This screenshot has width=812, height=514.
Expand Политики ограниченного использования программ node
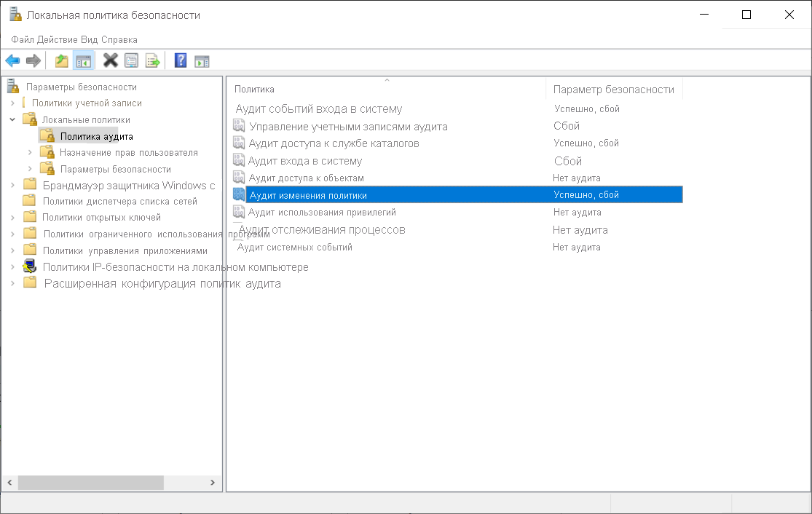(13, 234)
